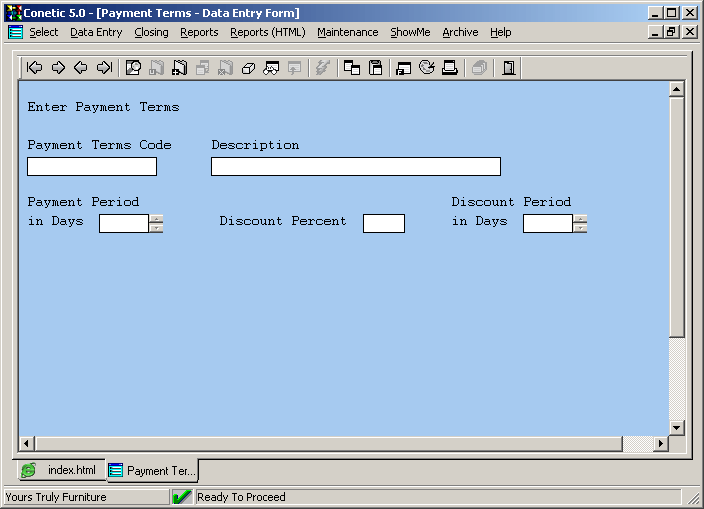The height and width of the screenshot is (509, 704).
Task: Open the Maintenance menu
Action: 347,32
